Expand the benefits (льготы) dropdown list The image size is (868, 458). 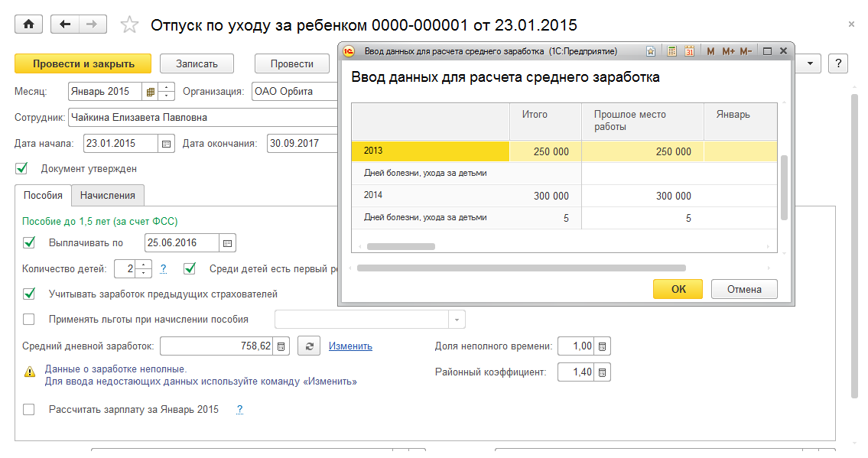457,320
